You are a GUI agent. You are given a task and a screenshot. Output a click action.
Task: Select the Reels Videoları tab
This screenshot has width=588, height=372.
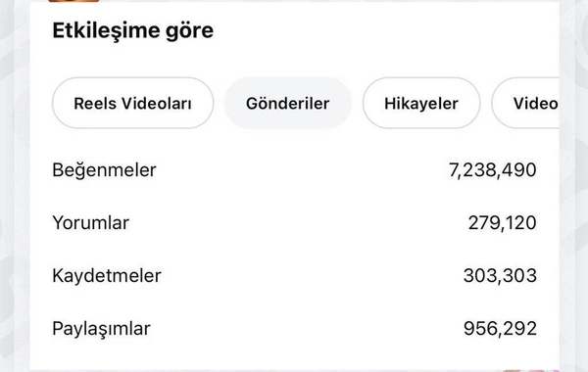pos(132,103)
